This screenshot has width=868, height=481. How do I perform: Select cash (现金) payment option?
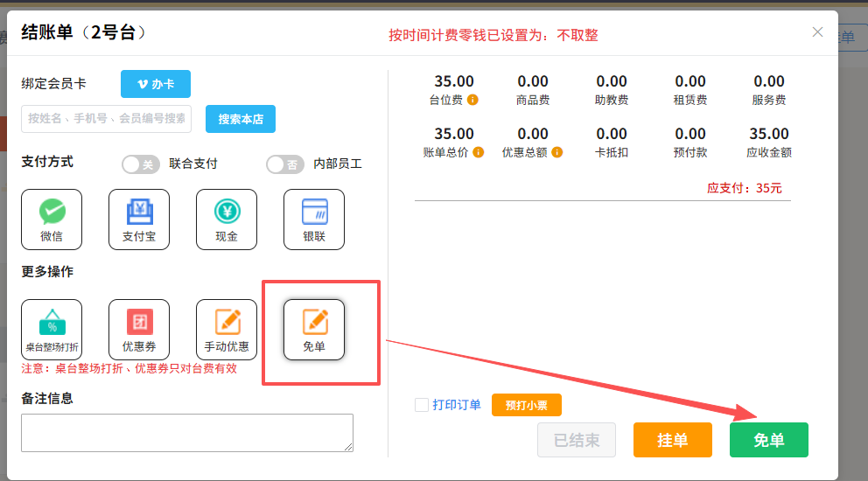click(x=227, y=220)
